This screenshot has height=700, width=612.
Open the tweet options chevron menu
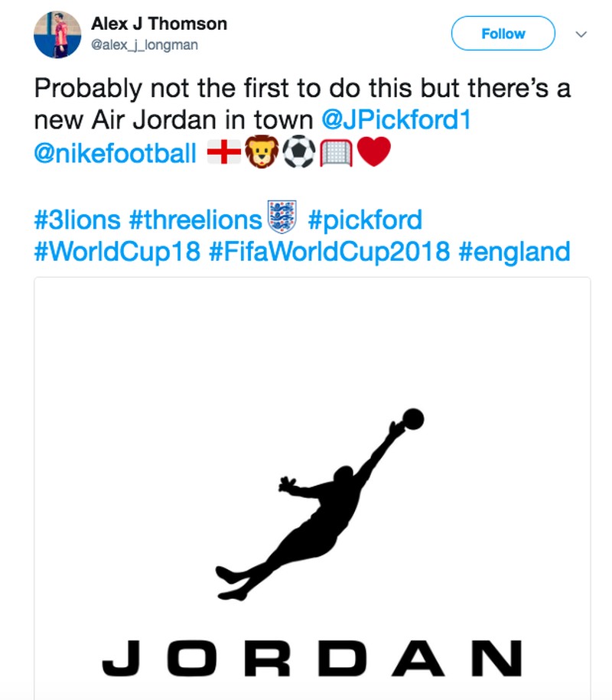pos(581,34)
